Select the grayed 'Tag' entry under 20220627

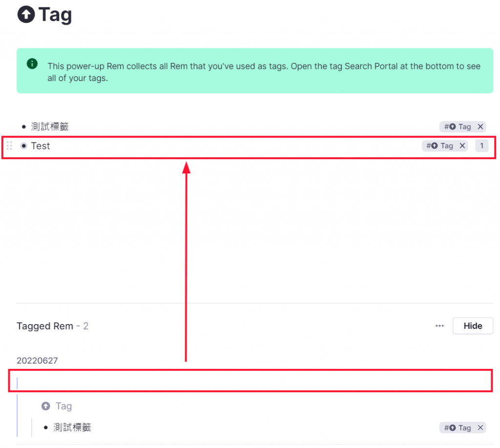[x=63, y=406]
